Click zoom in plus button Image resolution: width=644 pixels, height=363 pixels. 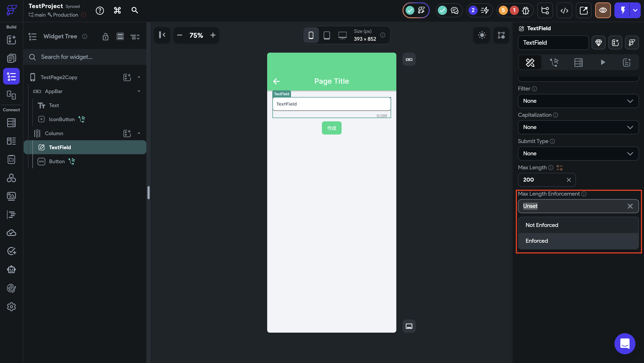pos(213,35)
